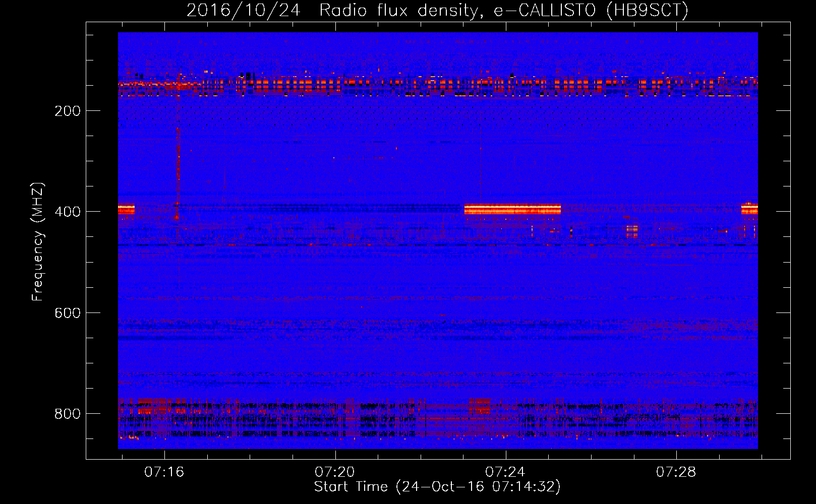This screenshot has height=504, width=816.
Task: Click the 400 MHz bright band at the spectrogram's left edge
Action: click(x=127, y=209)
